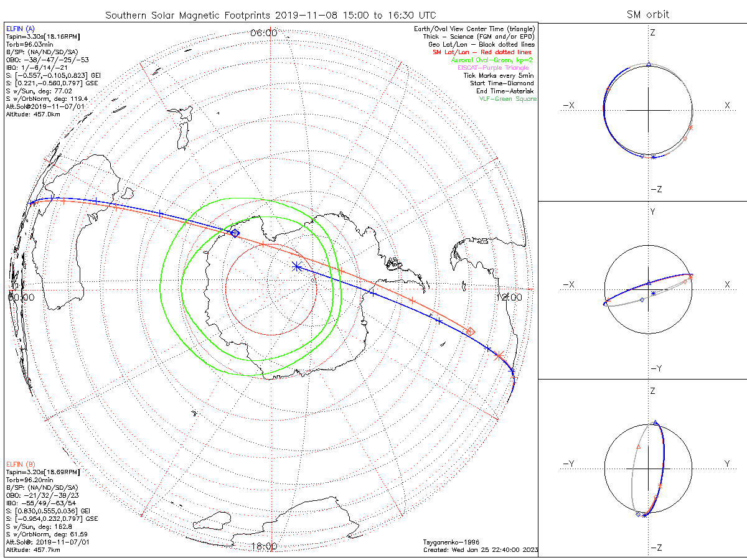Click 'Created: Wed Jan 25 22:40:00 2023' timestamp

[481, 550]
